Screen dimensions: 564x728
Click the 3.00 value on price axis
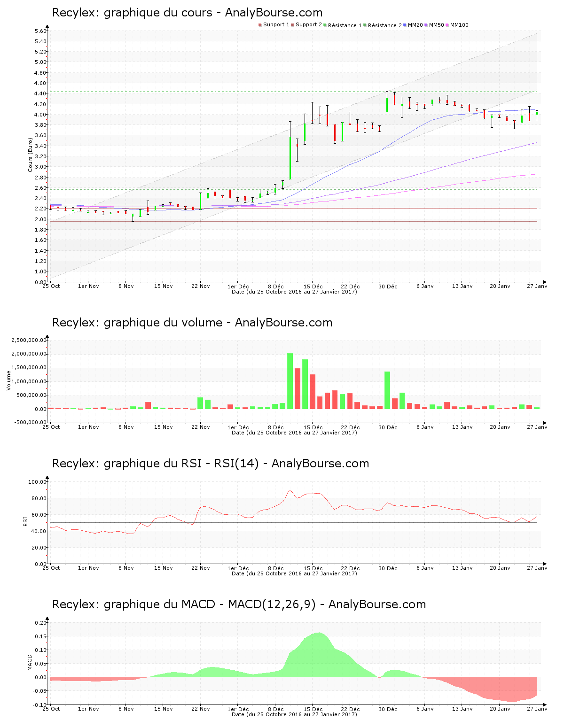(40, 167)
